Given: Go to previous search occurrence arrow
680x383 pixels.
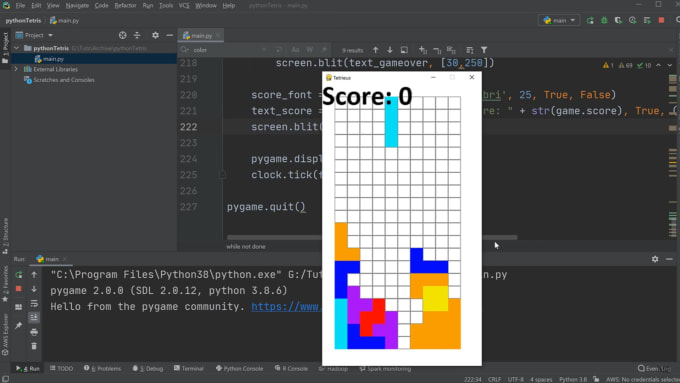Looking at the screenshot, I should click(x=376, y=50).
